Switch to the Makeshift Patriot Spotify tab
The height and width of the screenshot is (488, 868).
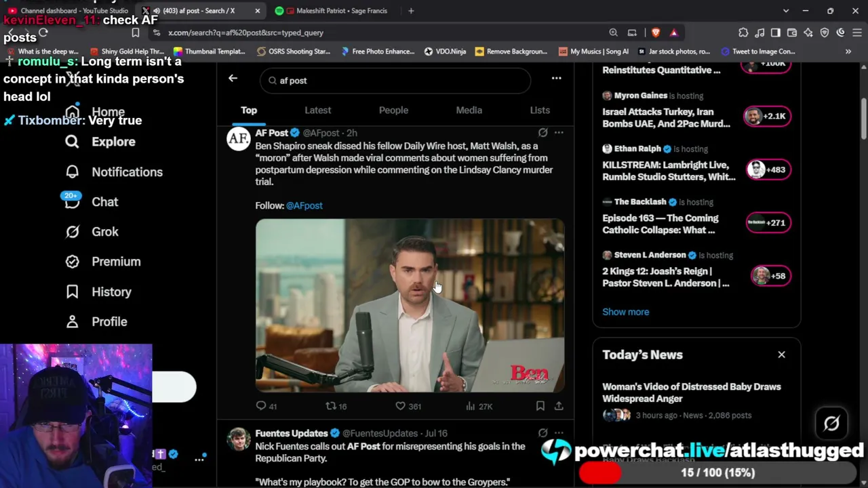[x=334, y=11]
